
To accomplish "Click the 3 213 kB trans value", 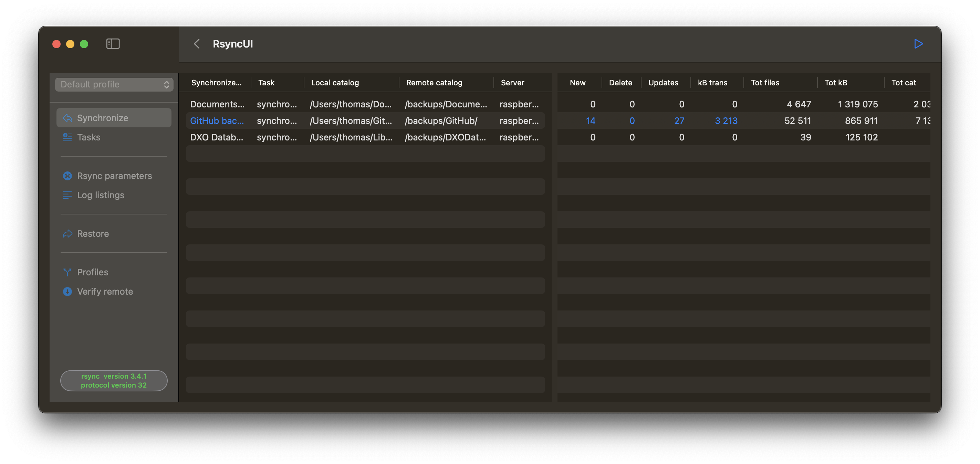I will 726,120.
